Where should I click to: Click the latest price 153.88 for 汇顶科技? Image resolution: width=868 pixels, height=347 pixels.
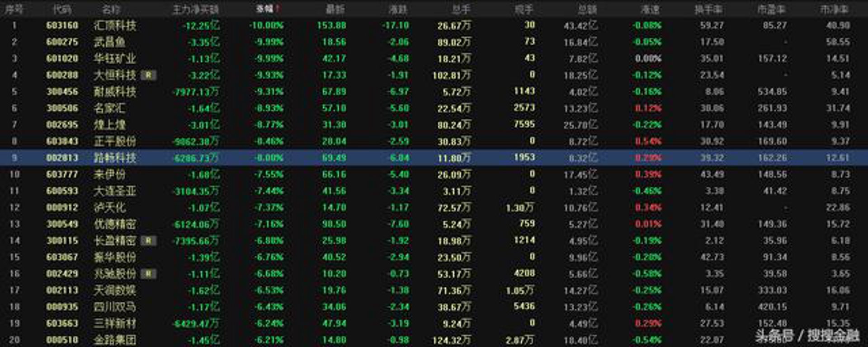[331, 25]
